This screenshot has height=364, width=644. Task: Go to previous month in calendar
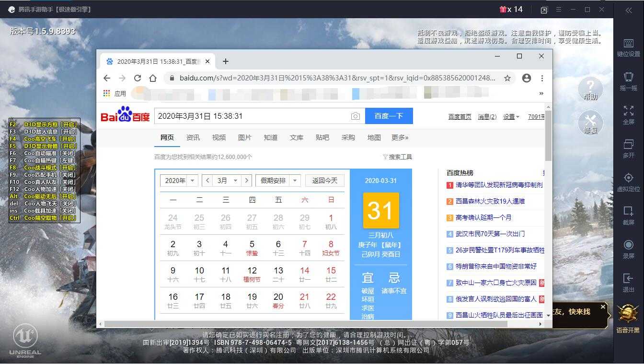coord(207,181)
